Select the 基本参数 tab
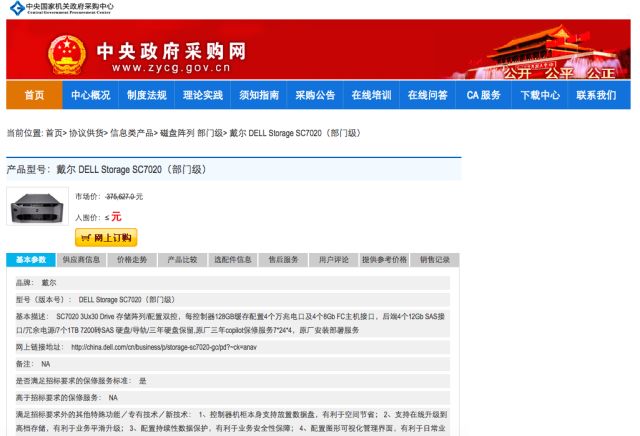 [31, 260]
